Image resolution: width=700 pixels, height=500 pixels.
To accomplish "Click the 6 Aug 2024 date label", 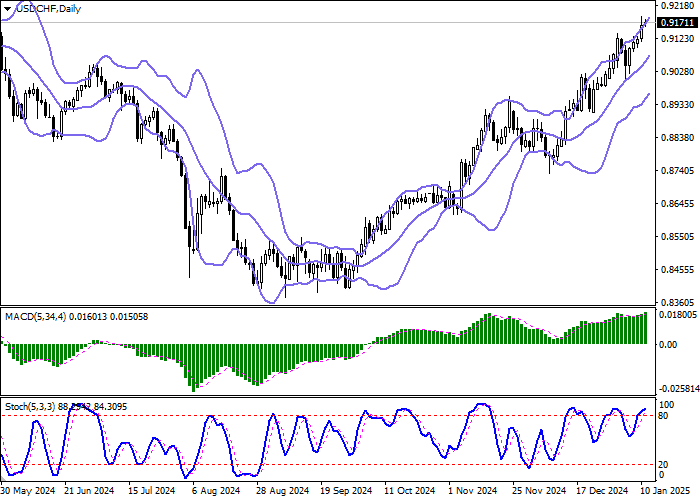I will 217,492.
